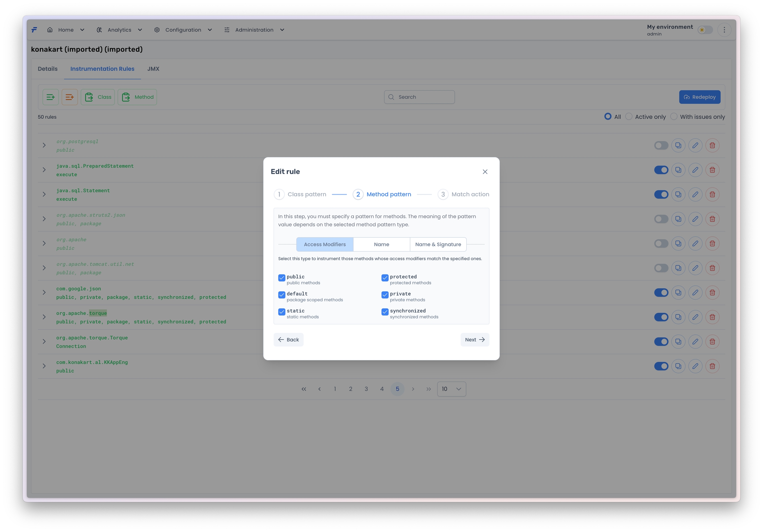This screenshot has height=532, width=763.
Task: Click the orange add rule icon
Action: pos(70,97)
